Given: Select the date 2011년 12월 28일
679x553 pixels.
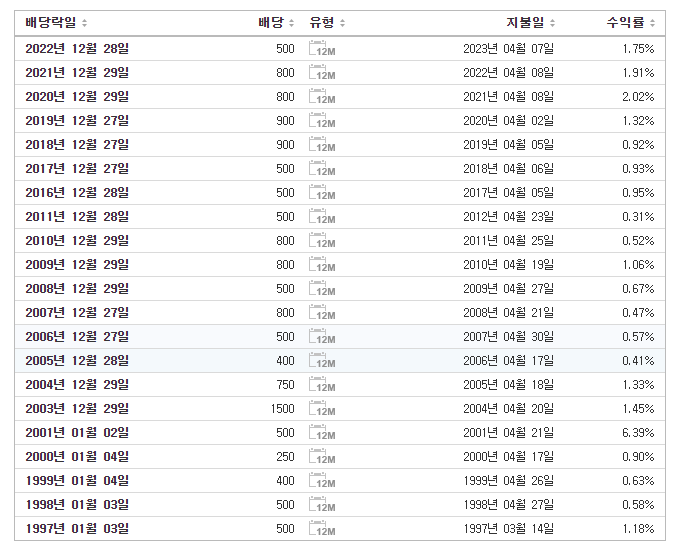Looking at the screenshot, I should (x=77, y=217).
